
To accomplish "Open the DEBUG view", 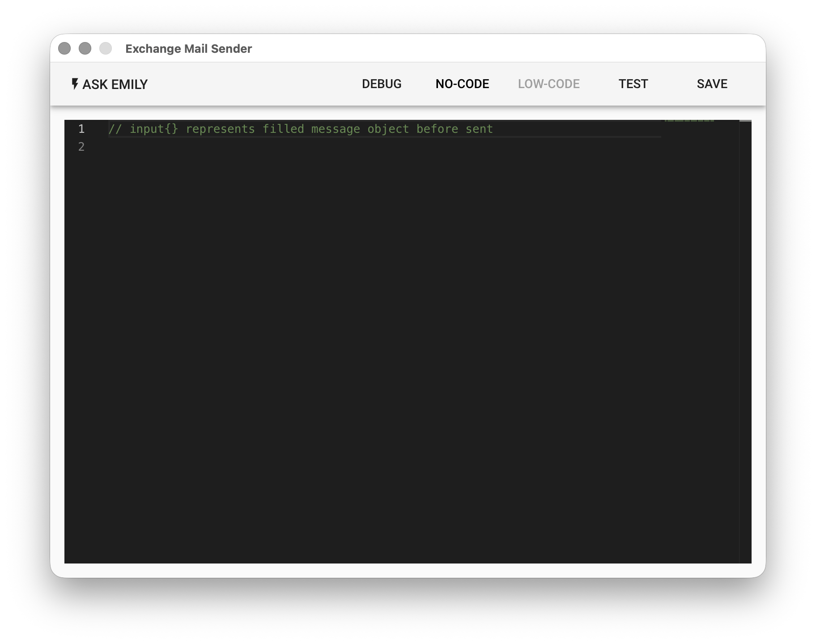I will click(381, 84).
